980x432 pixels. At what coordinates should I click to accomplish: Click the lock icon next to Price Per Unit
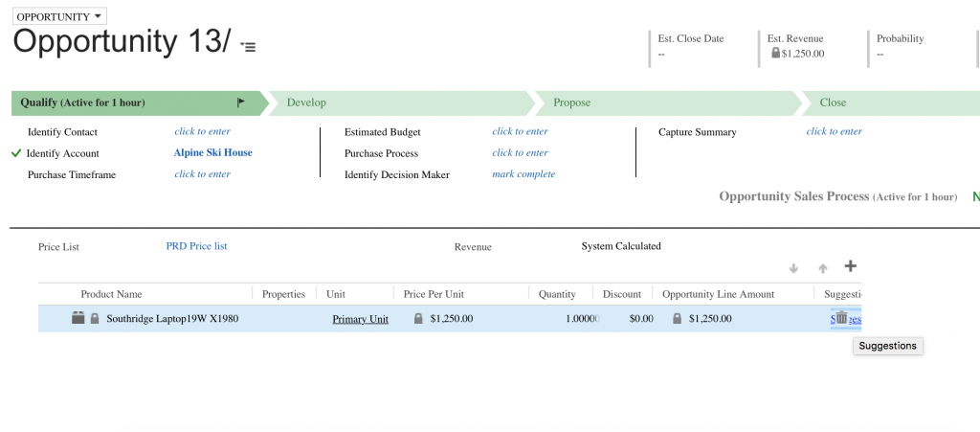pyautogui.click(x=418, y=319)
